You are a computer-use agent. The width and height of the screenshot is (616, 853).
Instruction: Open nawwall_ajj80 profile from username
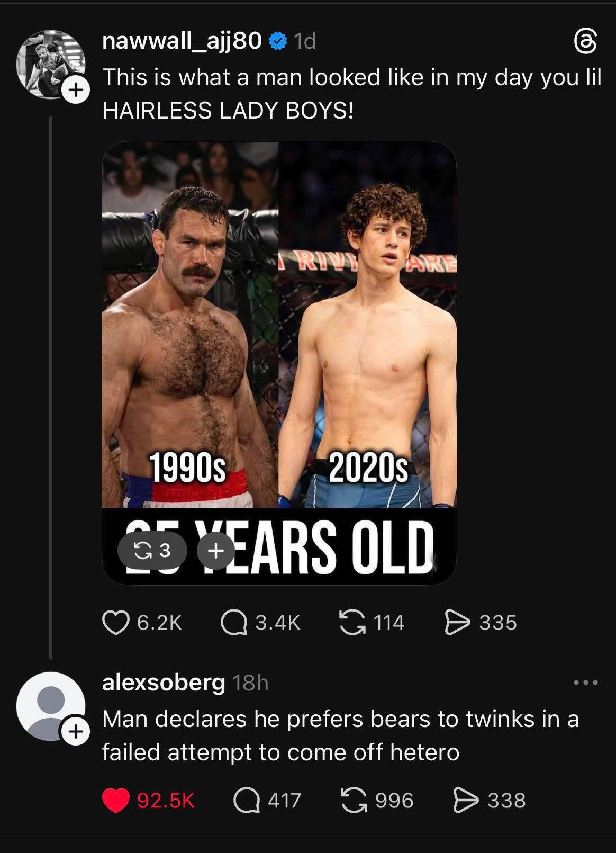(182, 41)
